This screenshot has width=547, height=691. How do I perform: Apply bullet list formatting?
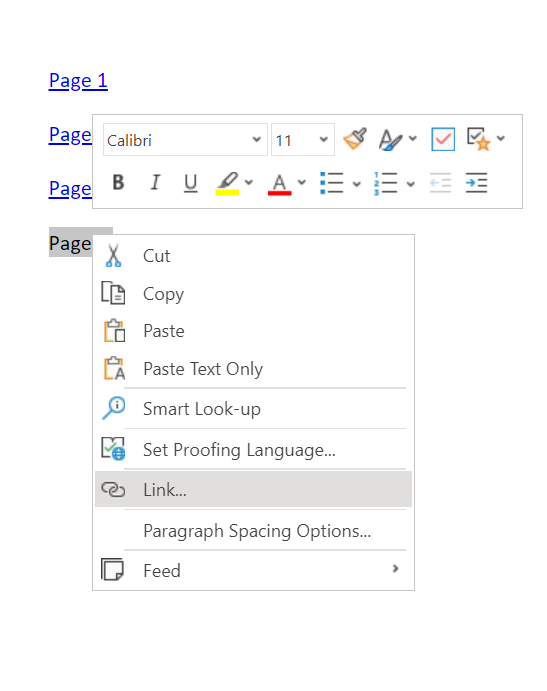coord(331,182)
